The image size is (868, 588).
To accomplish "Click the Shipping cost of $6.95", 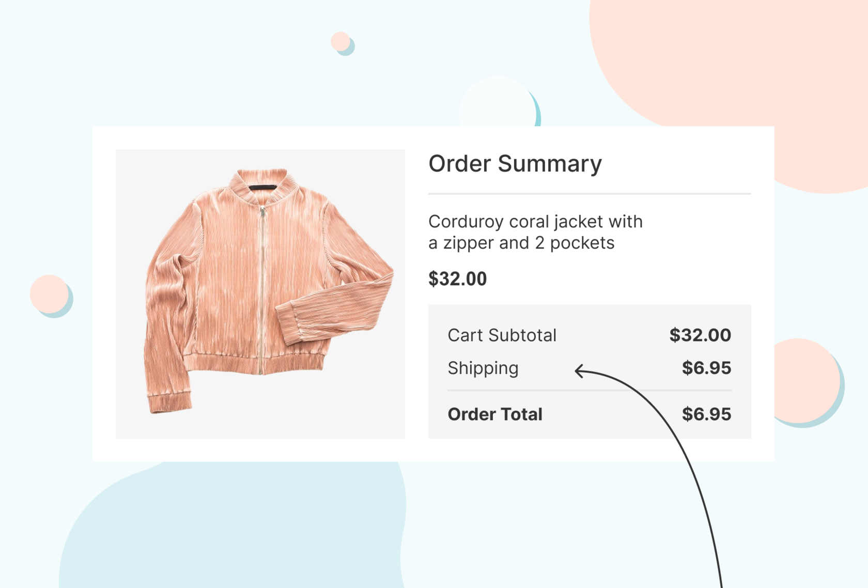I will 706,368.
